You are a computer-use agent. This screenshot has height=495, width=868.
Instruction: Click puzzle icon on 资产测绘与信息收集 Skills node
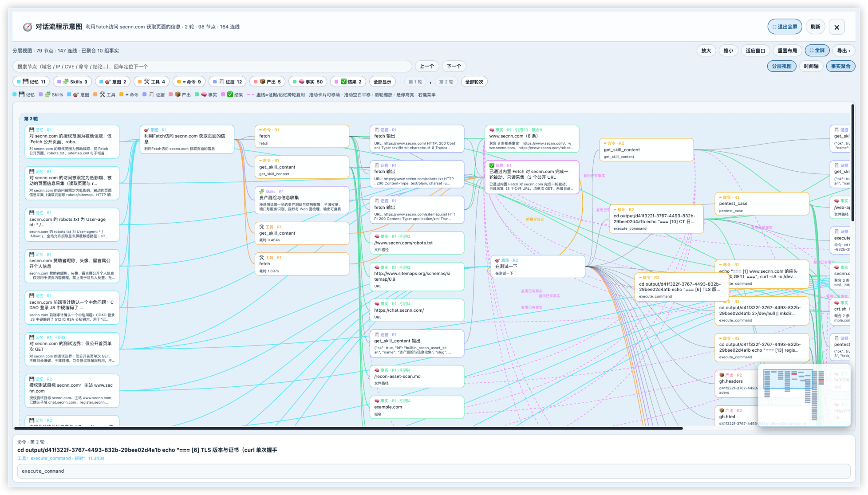click(262, 192)
